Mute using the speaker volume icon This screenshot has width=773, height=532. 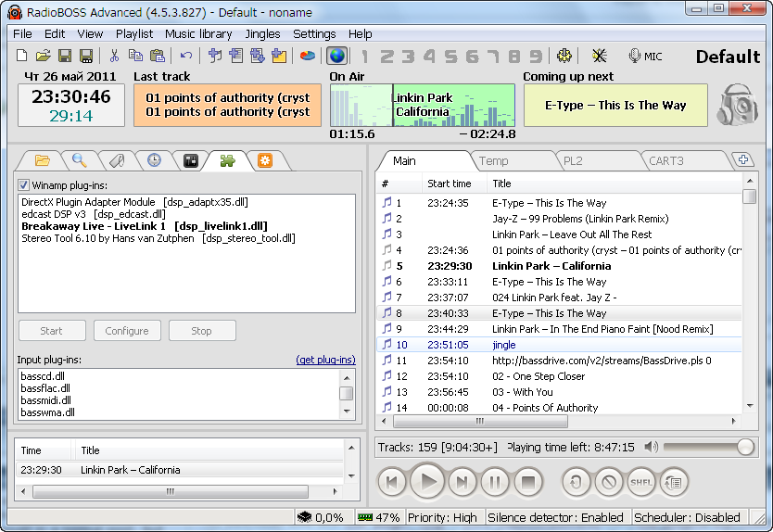click(x=651, y=448)
